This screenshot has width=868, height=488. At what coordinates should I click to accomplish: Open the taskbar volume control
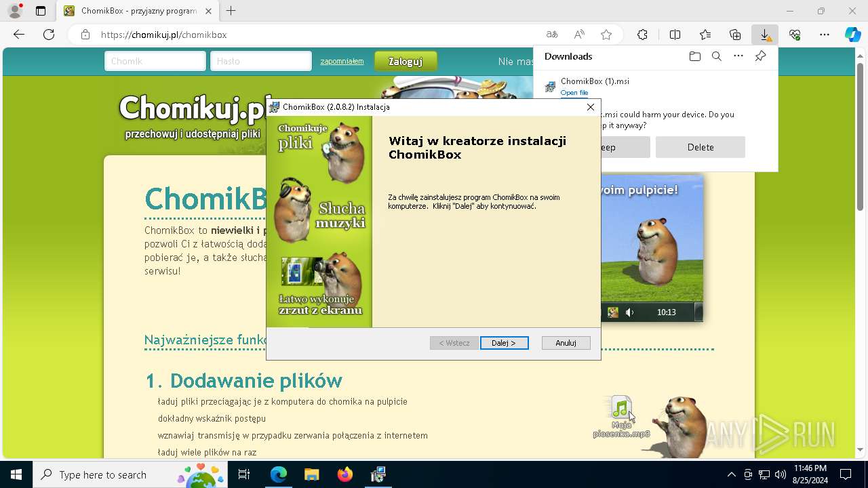(x=781, y=474)
